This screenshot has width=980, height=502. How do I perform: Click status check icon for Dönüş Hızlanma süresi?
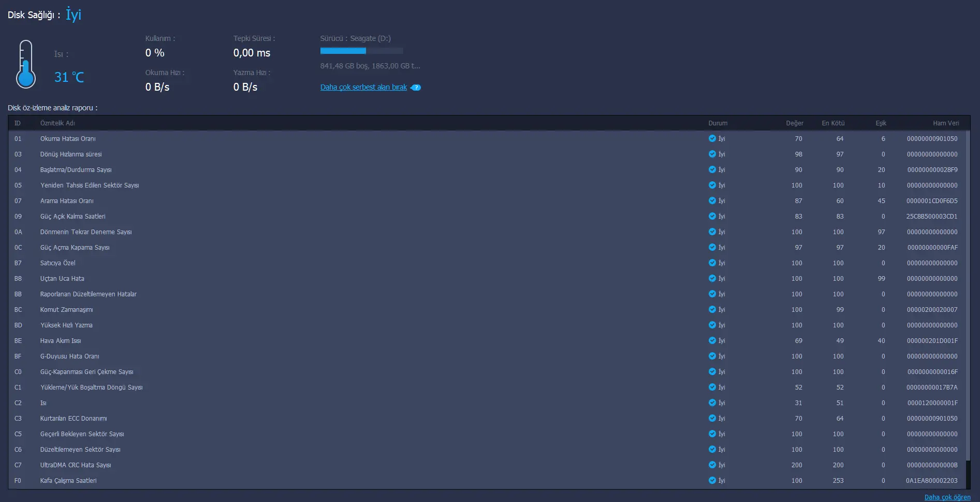(x=712, y=154)
